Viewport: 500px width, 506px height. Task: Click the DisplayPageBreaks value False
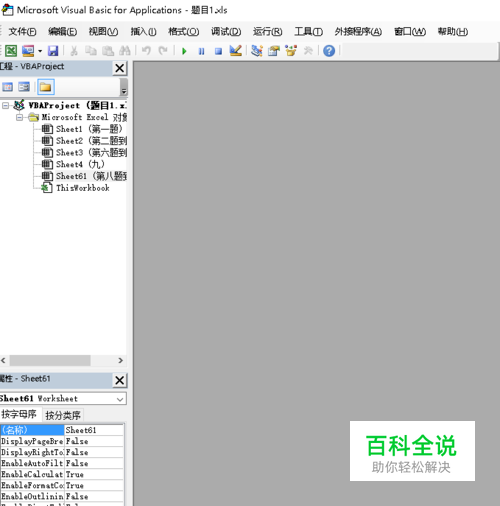click(94, 441)
